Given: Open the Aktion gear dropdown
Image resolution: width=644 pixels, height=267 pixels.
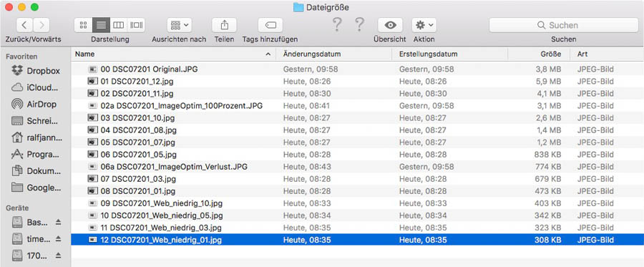Looking at the screenshot, I should coord(424,26).
